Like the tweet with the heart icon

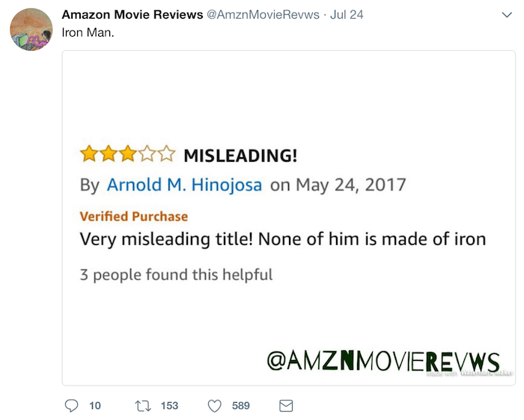point(215,406)
